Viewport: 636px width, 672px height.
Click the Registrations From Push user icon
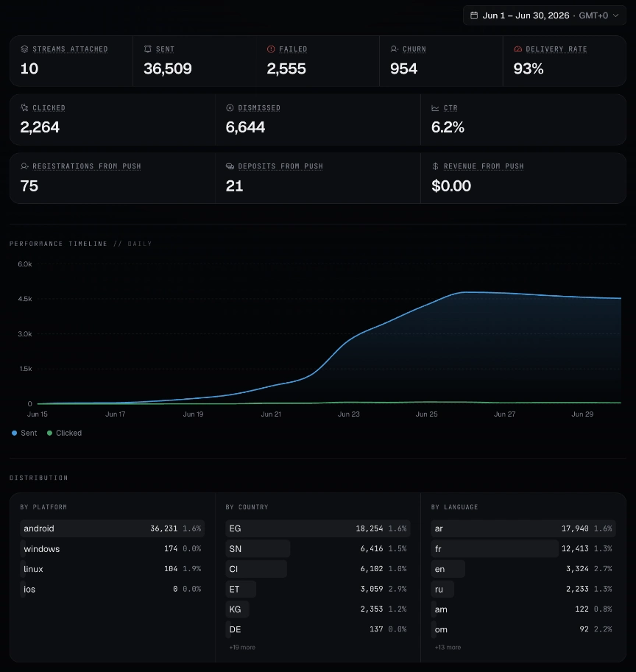click(x=24, y=166)
